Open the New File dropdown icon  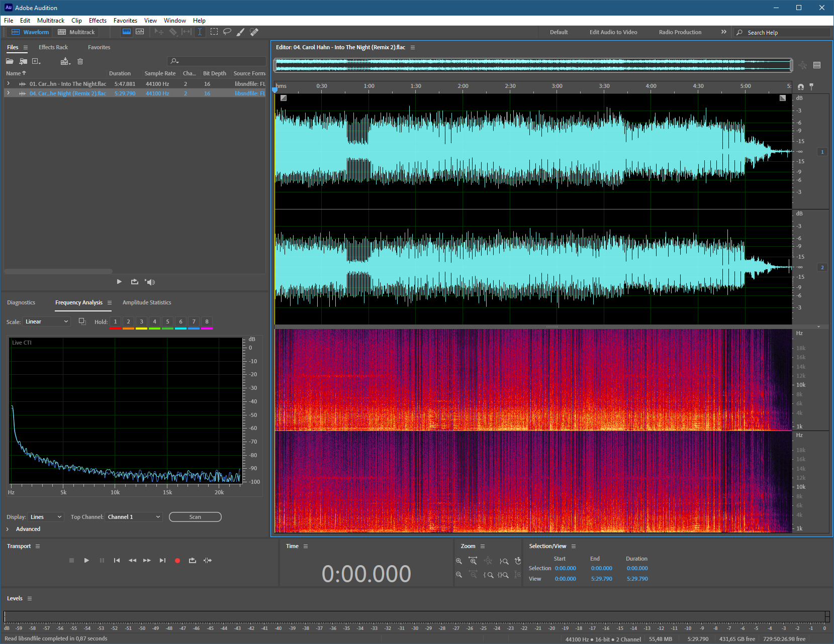pos(36,61)
